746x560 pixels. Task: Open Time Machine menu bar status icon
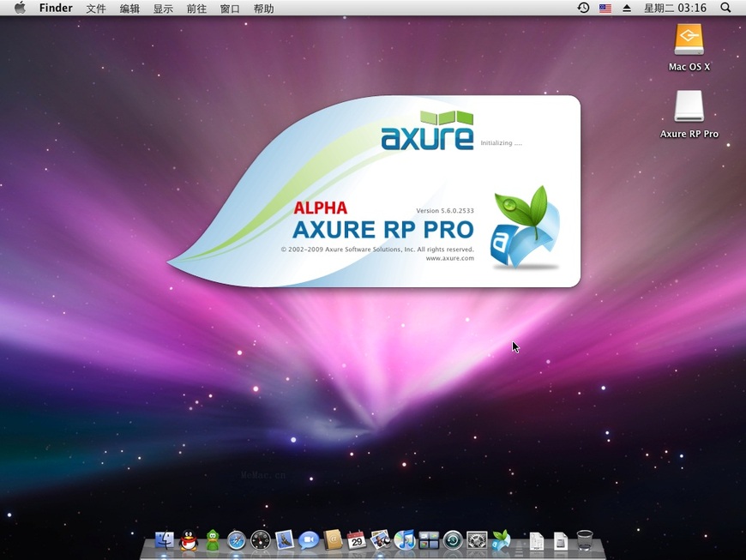click(x=583, y=8)
